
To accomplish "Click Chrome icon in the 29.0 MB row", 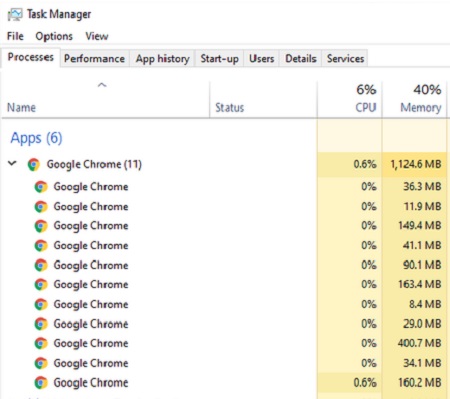I will [x=41, y=324].
